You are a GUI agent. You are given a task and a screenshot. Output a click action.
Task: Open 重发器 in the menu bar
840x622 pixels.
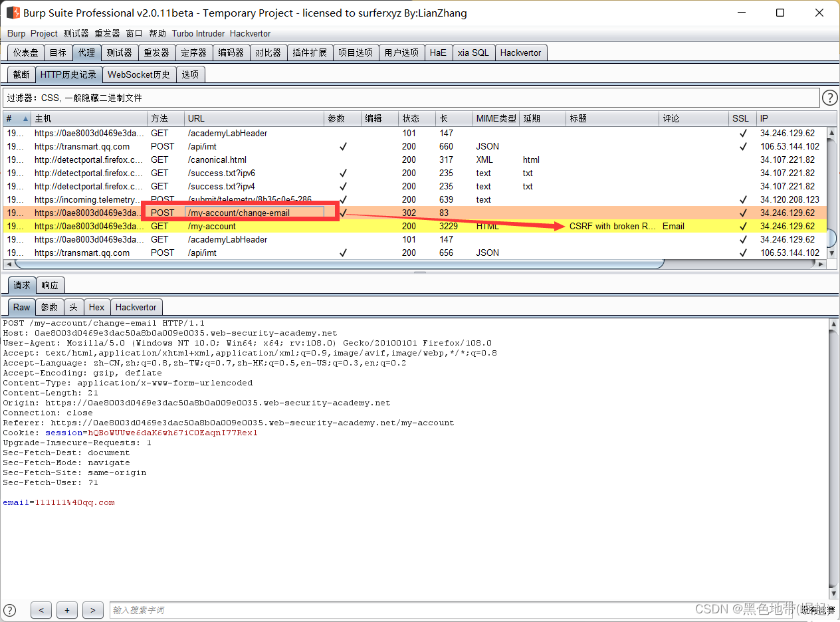(107, 33)
